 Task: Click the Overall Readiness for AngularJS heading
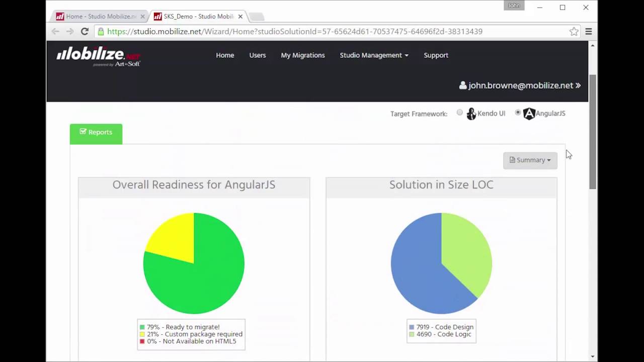[x=194, y=185]
